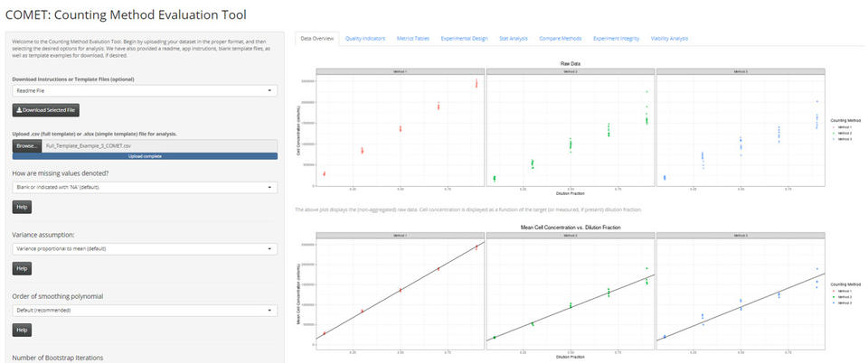Select the Stat Analysis tab
Screen dimensions: 868x363
[513, 39]
